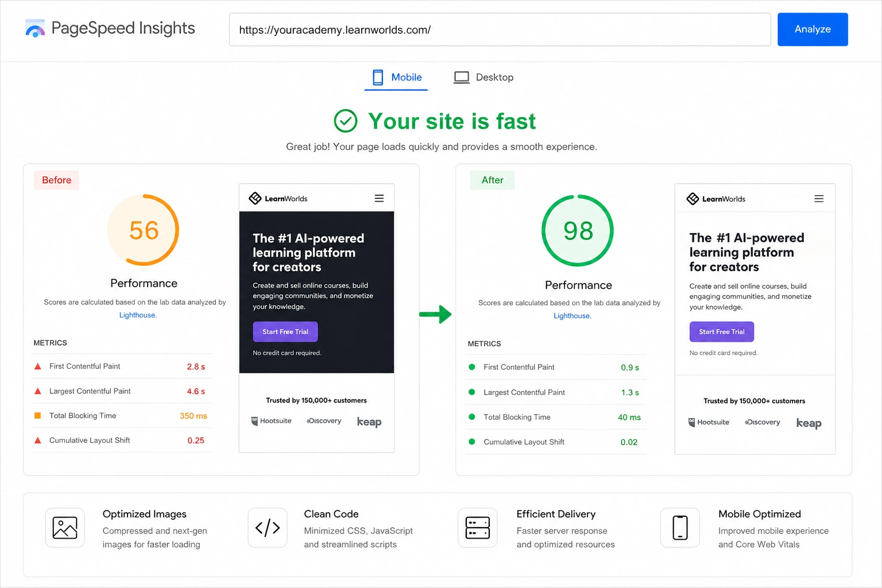Click Discovery logo in After preview
The width and height of the screenshot is (882, 588).
pos(763,422)
